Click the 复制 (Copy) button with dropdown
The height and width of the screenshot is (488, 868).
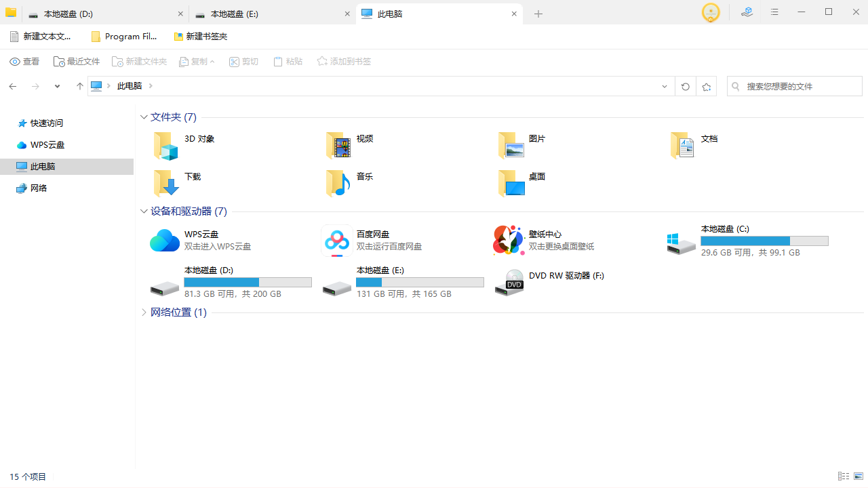[197, 62]
